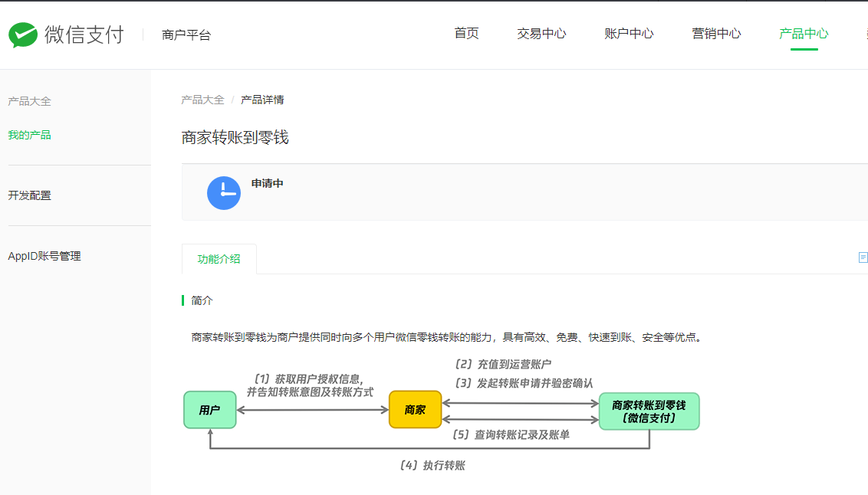This screenshot has width=868, height=495.
Task: Click the 申请中 status text
Action: coord(268,183)
